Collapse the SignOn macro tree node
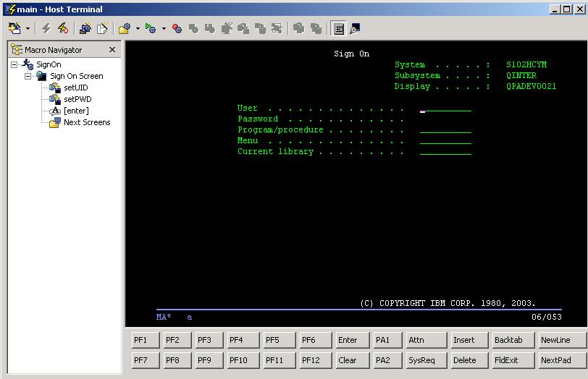Screen dimensions: 588x379 pyautogui.click(x=14, y=64)
